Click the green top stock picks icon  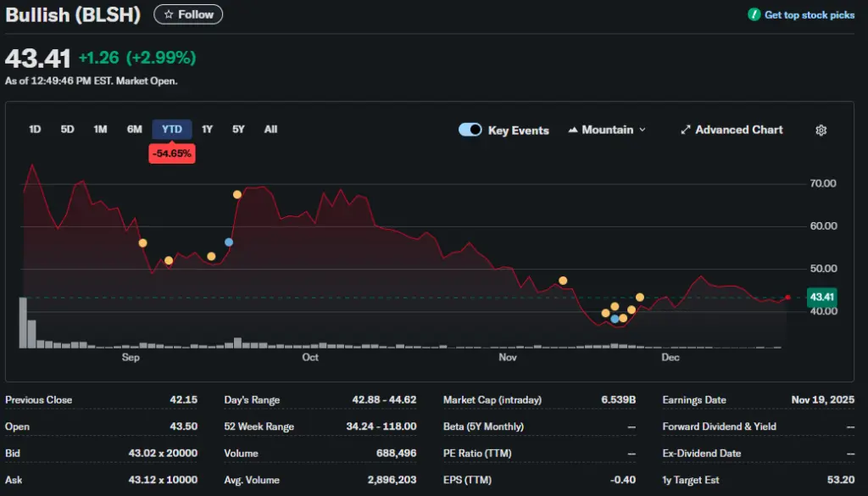point(754,15)
